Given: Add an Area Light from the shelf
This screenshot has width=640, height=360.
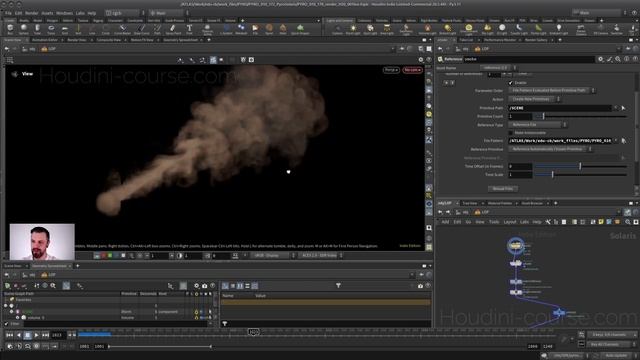Looking at the screenshot, I should (x=387, y=29).
